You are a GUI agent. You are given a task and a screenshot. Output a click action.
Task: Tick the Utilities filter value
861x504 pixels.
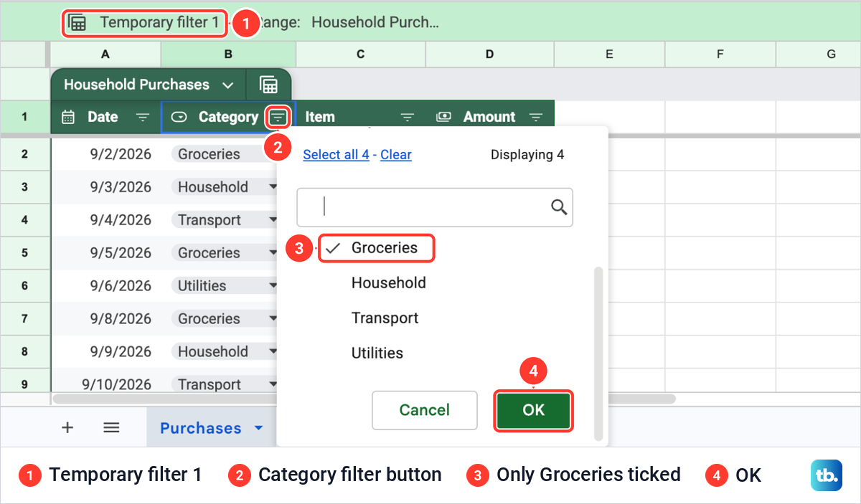(x=377, y=353)
